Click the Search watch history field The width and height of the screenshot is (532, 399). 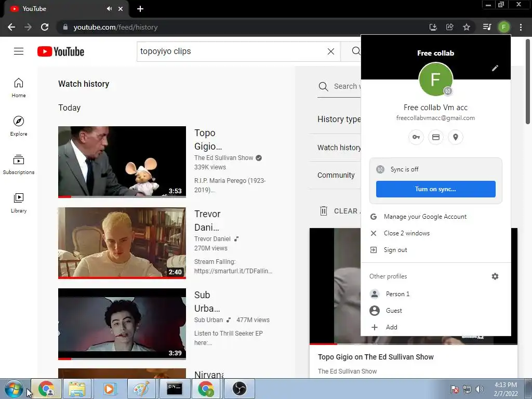pyautogui.click(x=339, y=87)
